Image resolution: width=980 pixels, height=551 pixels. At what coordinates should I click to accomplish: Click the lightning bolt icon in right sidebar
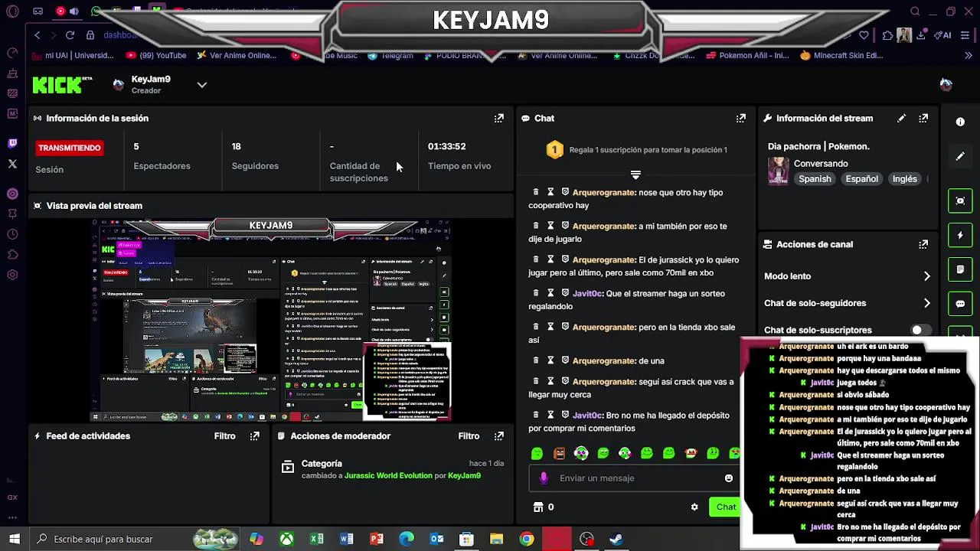pyautogui.click(x=960, y=235)
